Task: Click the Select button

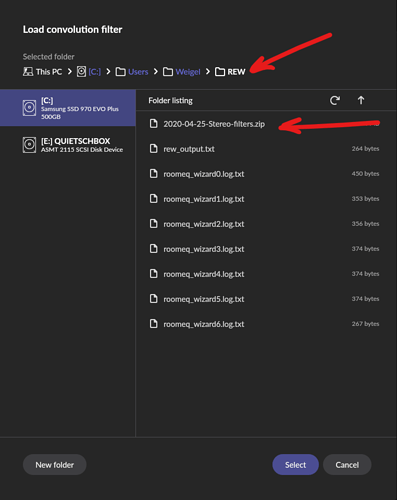Action: coord(295,465)
